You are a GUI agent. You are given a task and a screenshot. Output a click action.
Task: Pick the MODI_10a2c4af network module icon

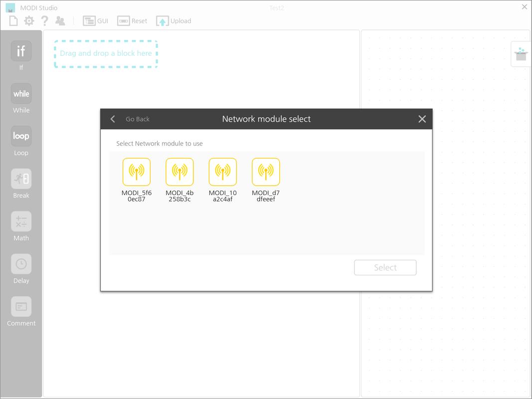tap(222, 172)
